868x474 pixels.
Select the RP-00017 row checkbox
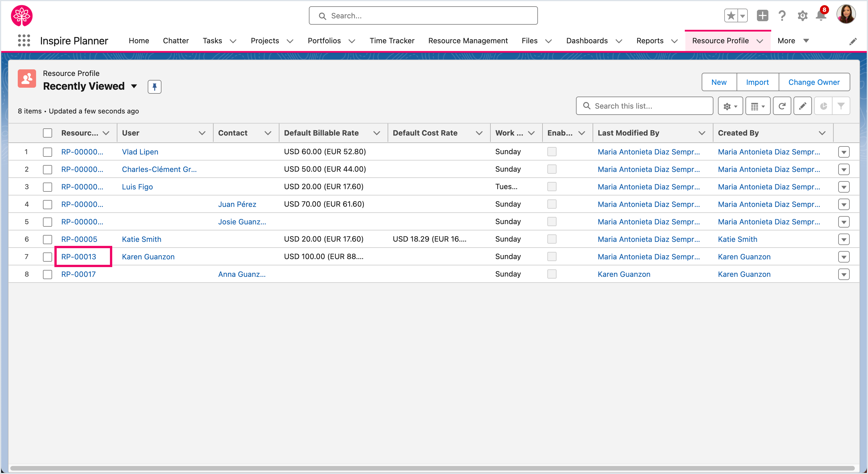pos(48,275)
